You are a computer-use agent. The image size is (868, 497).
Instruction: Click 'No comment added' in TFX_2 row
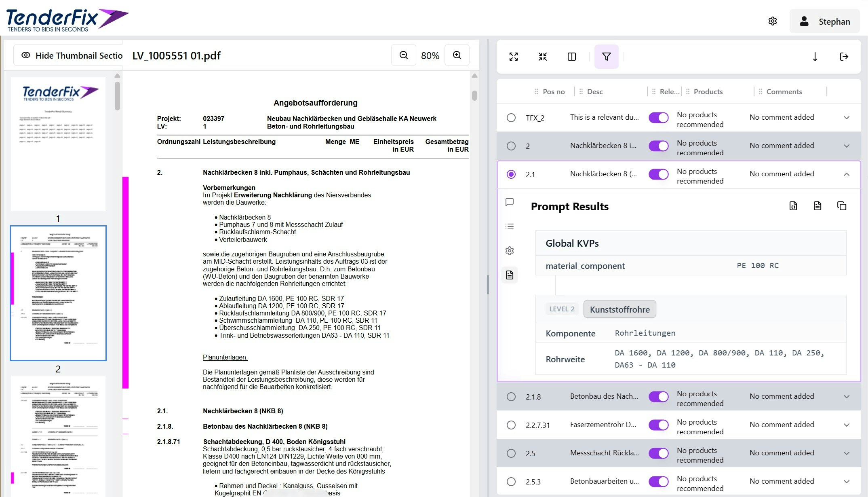coord(782,117)
